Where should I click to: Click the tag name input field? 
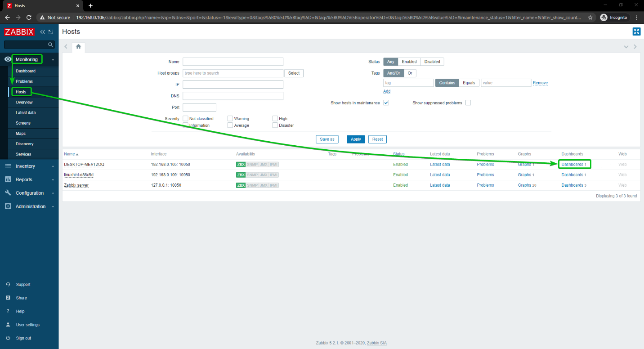point(408,83)
